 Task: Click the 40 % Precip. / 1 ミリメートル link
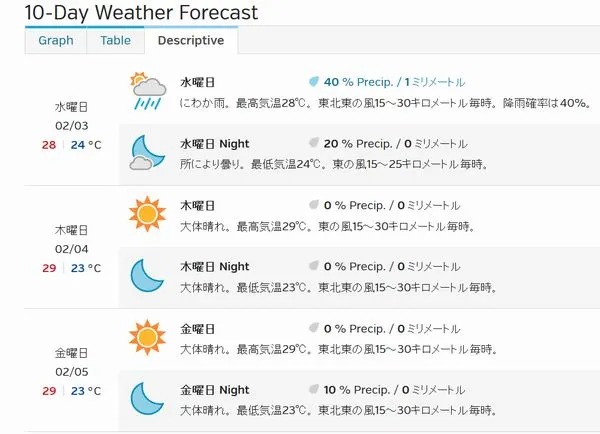pyautogui.click(x=394, y=82)
